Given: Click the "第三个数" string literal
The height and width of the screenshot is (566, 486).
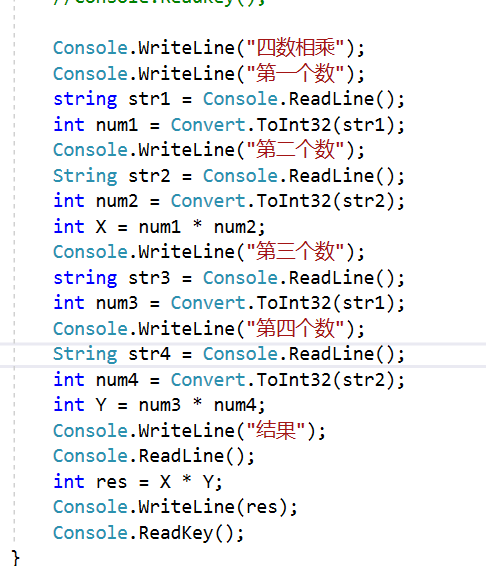Looking at the screenshot, I should click(295, 252).
